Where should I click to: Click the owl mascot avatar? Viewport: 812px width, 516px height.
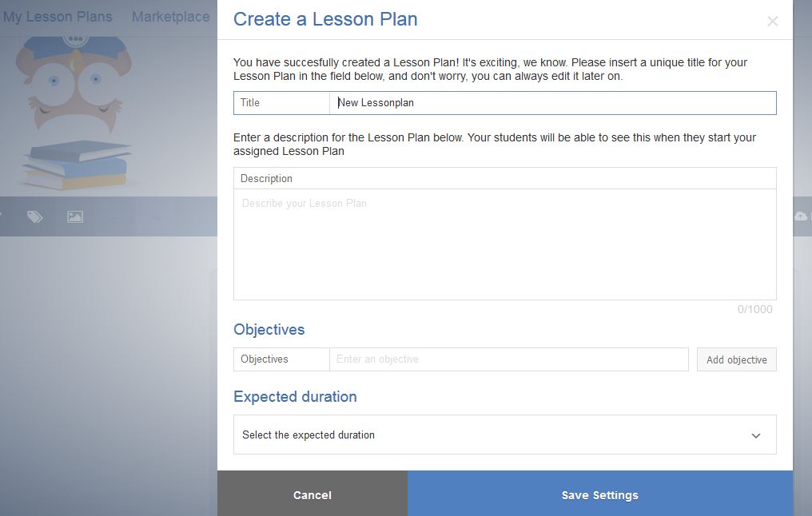pos(74,85)
